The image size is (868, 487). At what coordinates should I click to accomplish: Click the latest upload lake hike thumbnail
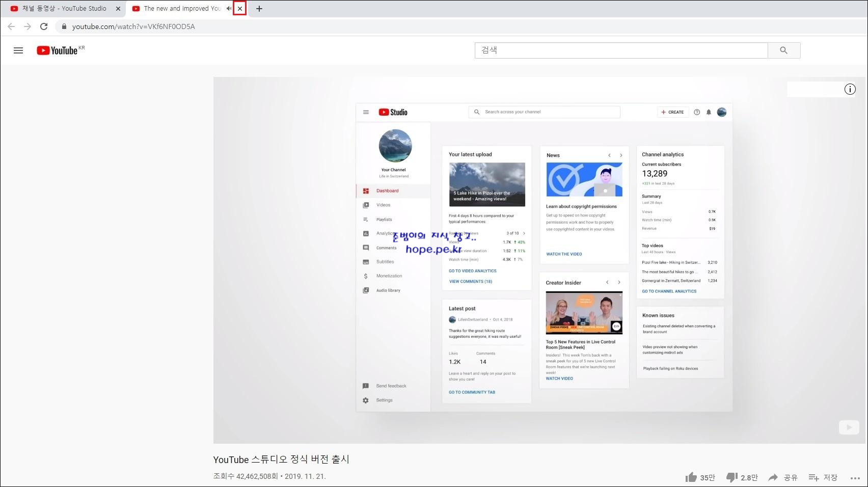pos(487,184)
